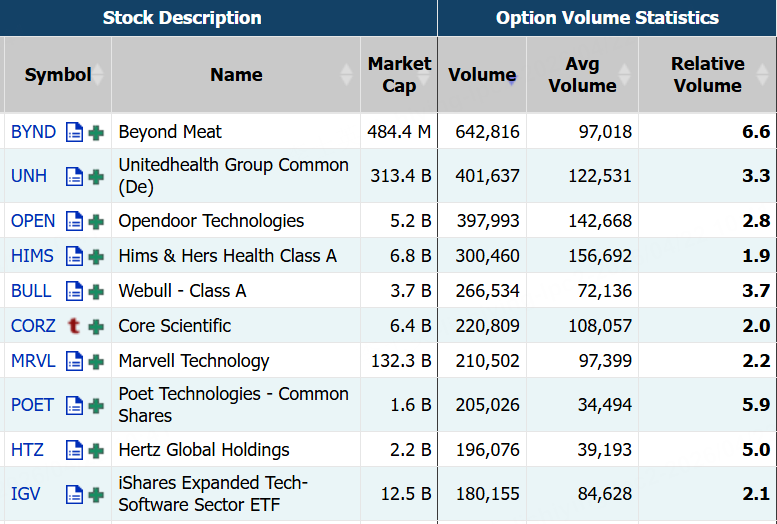Sort the Avg Volume column arrows
This screenshot has height=524, width=777.
coord(625,75)
